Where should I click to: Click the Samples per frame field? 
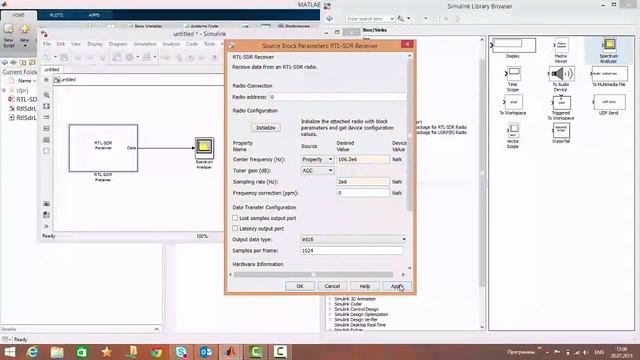[352, 251]
